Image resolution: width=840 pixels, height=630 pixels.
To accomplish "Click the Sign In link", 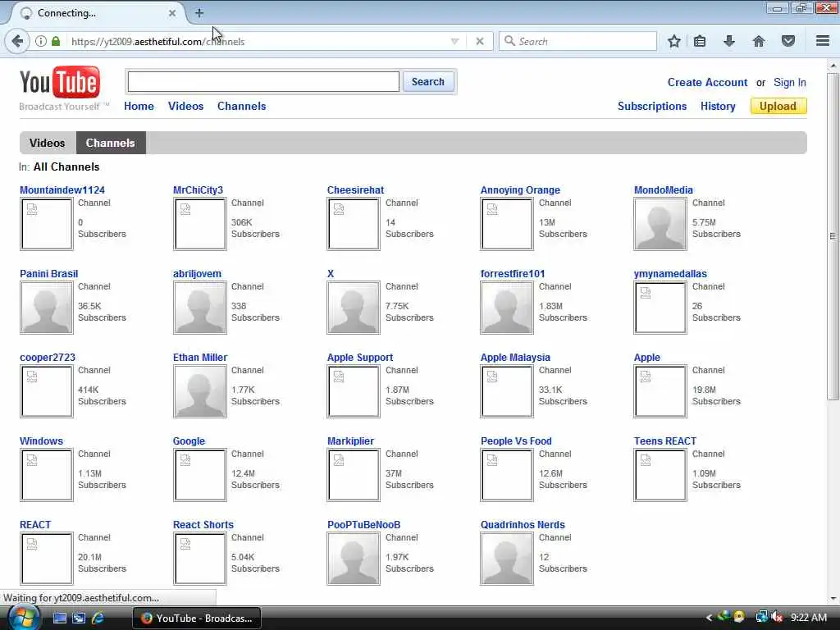I will 790,83.
